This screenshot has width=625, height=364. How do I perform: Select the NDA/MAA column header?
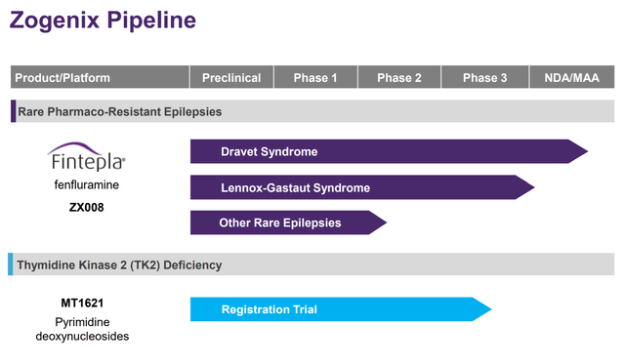(x=572, y=77)
